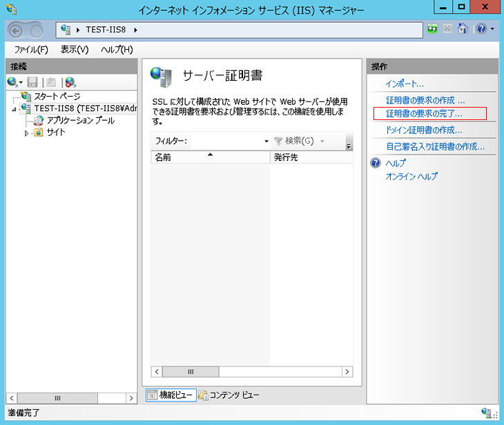
Task: Click the create new connection globe icon
Action: (x=12, y=82)
